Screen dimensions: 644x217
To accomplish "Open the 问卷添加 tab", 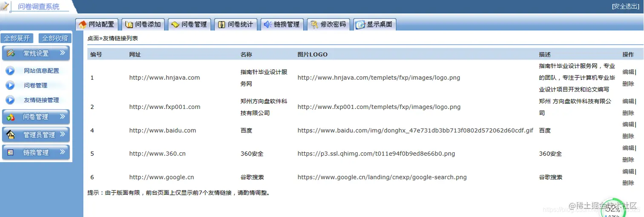I will tap(142, 25).
